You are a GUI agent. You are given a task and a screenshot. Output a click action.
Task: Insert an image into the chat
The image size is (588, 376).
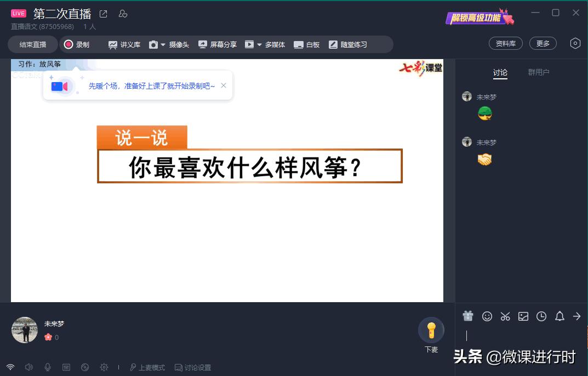[523, 316]
